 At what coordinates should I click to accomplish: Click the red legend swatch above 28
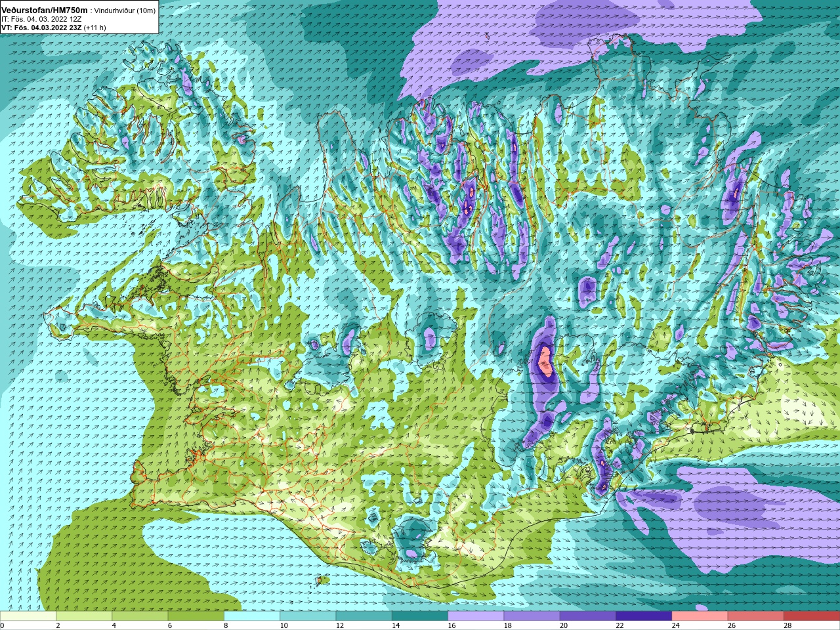[812, 616]
